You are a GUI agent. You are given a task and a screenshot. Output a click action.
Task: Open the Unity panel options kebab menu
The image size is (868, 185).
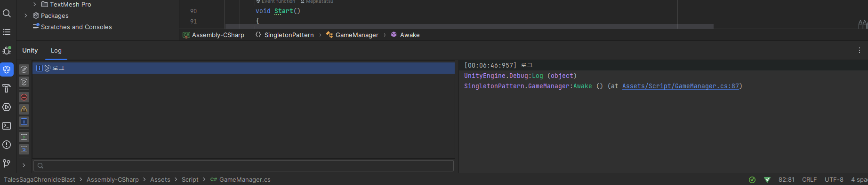pyautogui.click(x=859, y=50)
